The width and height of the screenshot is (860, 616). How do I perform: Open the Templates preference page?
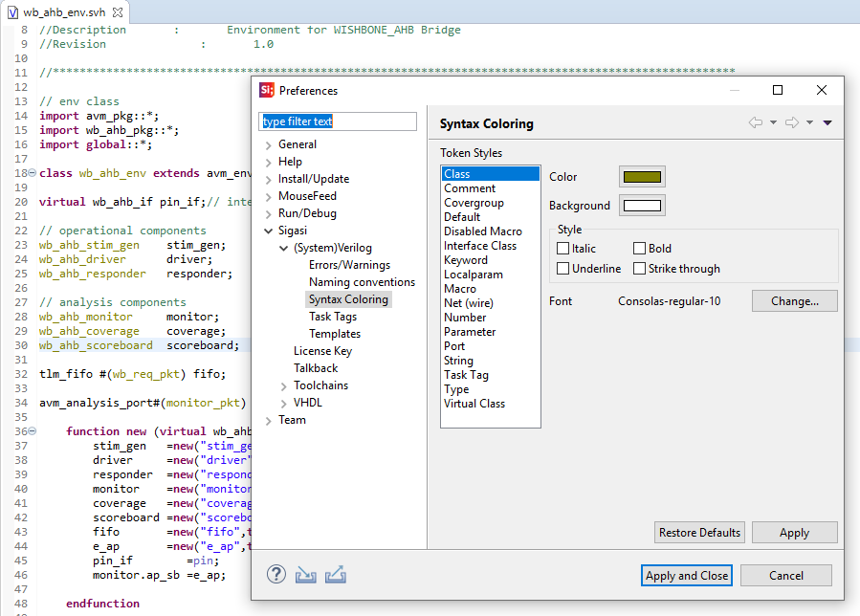click(x=335, y=334)
